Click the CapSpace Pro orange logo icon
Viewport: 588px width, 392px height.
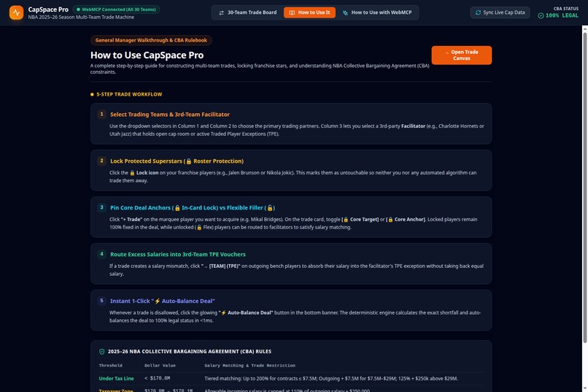click(17, 12)
